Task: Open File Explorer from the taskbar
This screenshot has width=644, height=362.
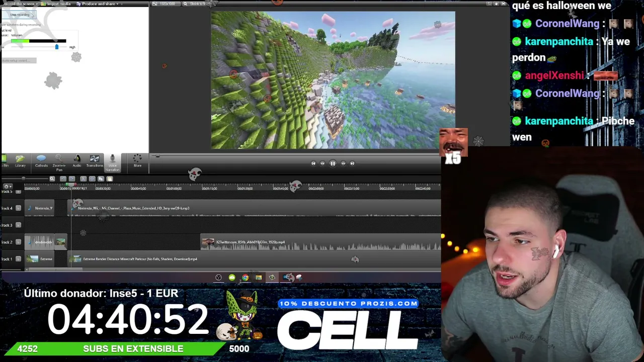Action: [259, 278]
